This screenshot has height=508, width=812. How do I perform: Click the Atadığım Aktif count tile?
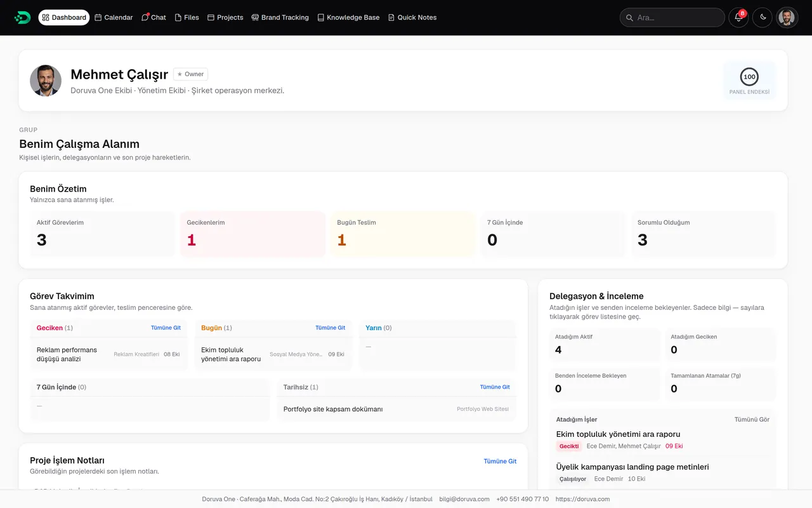click(x=605, y=344)
